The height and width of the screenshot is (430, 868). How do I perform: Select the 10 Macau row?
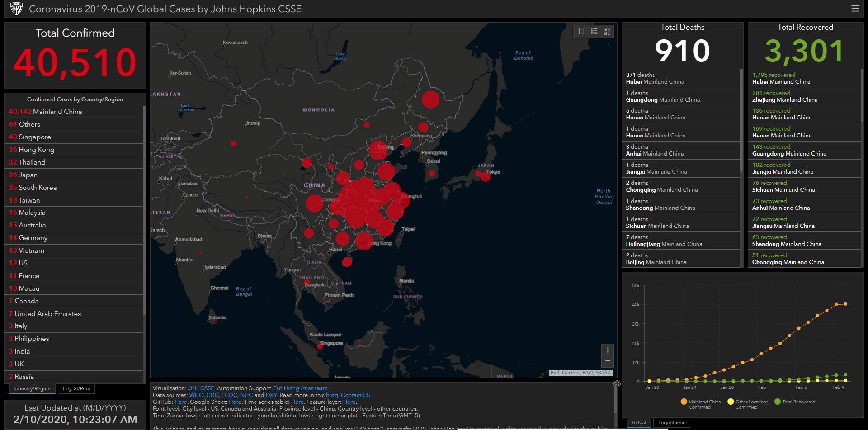(75, 288)
